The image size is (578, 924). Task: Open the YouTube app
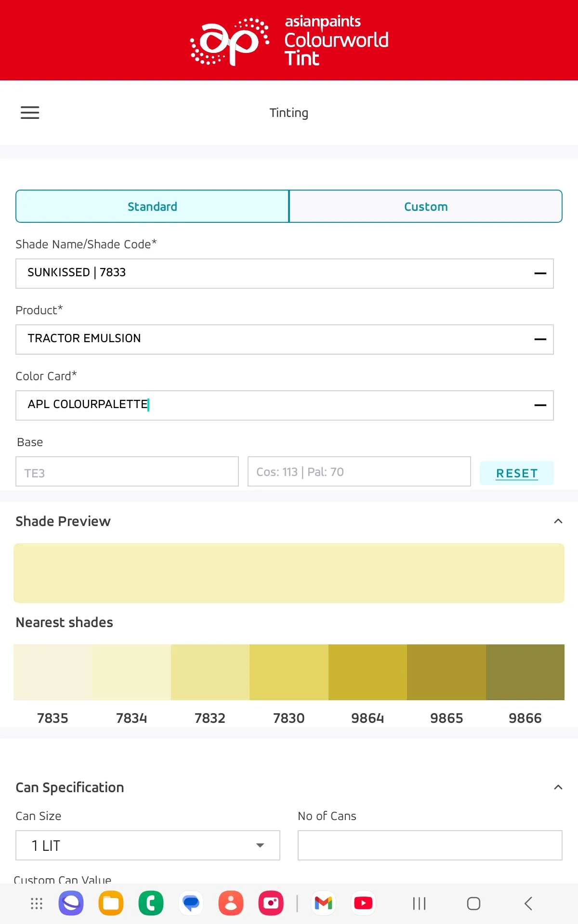pos(364,903)
